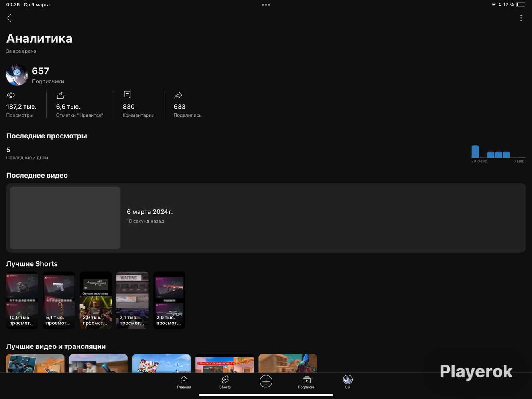Tap the За все время period label

[x=21, y=51]
